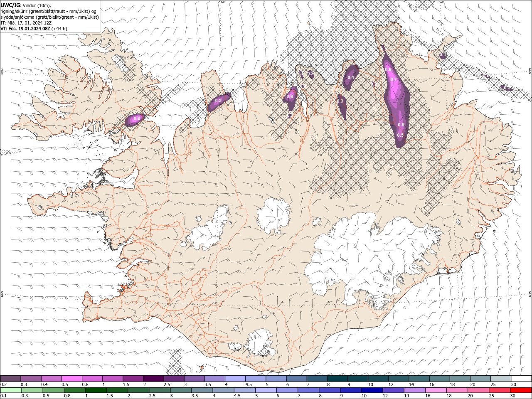Viewport: 532px width, 399px height.
Task: Click the 0.4 precipitation value on the map
Action: pos(351,77)
